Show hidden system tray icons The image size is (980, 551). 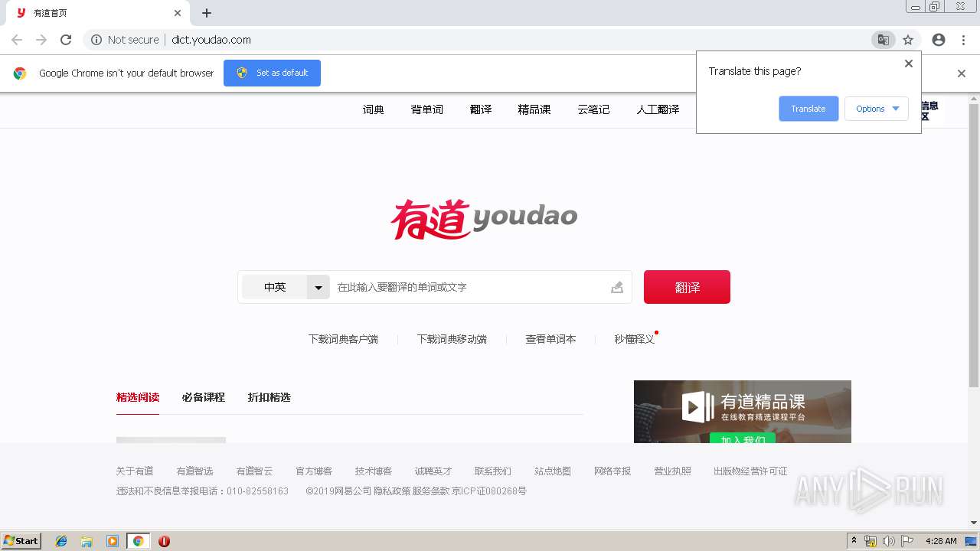854,541
